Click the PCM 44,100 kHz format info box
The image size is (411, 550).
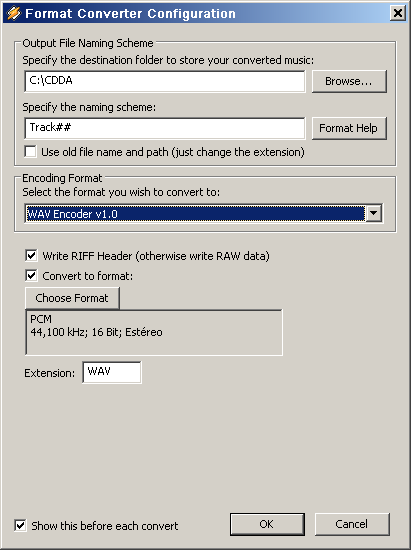pyautogui.click(x=154, y=332)
